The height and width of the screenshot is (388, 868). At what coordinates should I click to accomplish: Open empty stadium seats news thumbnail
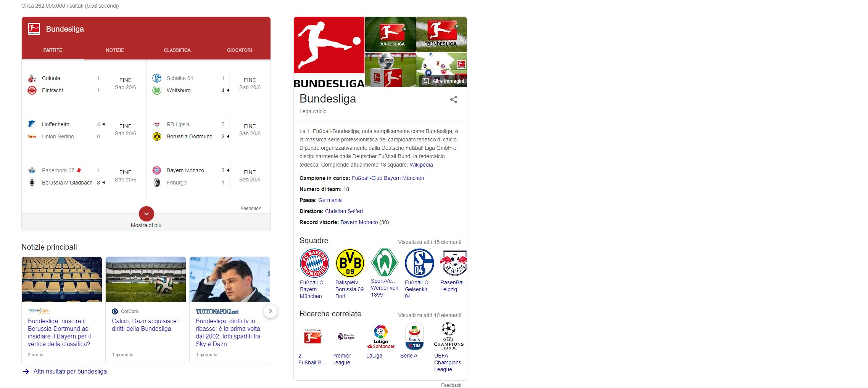click(x=62, y=279)
